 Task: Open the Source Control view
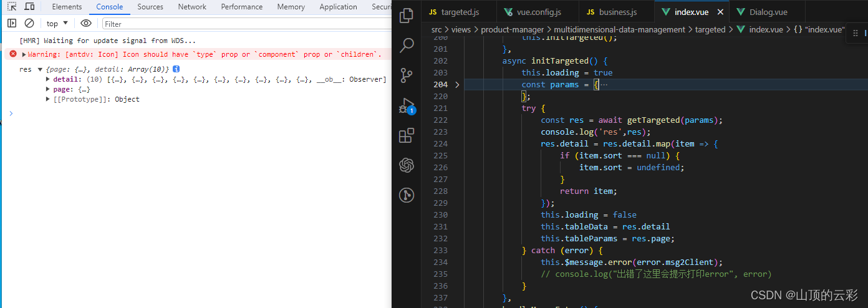pyautogui.click(x=407, y=75)
